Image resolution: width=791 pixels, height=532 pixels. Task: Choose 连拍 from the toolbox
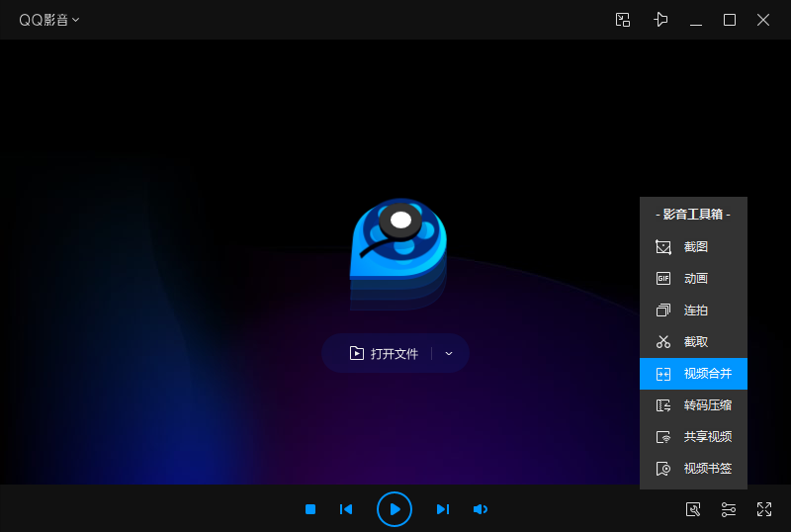tap(693, 310)
